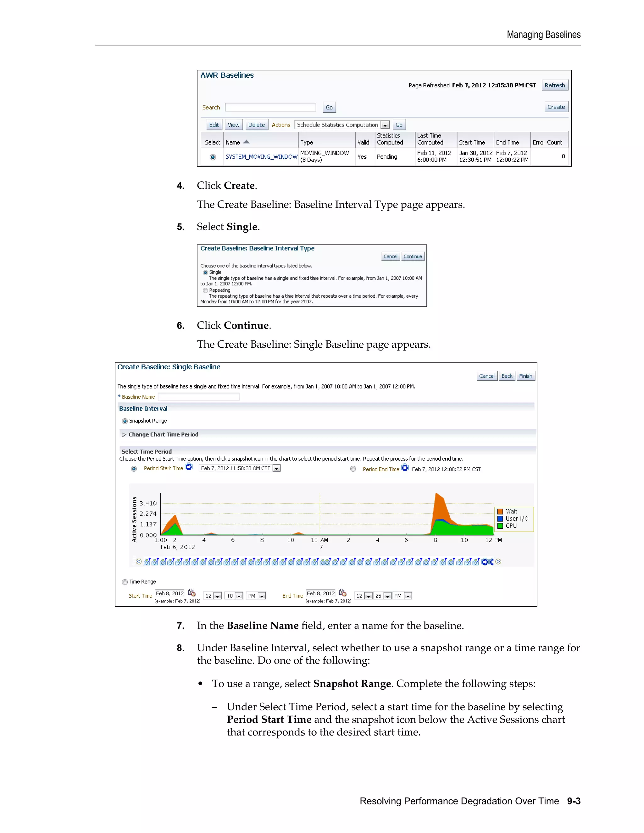Click the Period Start Time snapshot icon
Image resolution: width=644 pixels, height=833 pixels.
pyautogui.click(x=189, y=467)
